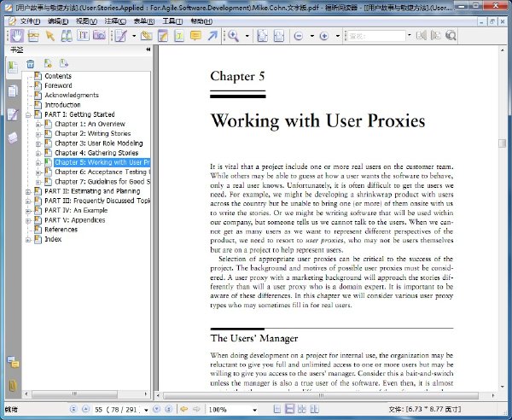The height and width of the screenshot is (420, 512).
Task: Click the attach-file annotation icon
Action: pyautogui.click(x=146, y=36)
